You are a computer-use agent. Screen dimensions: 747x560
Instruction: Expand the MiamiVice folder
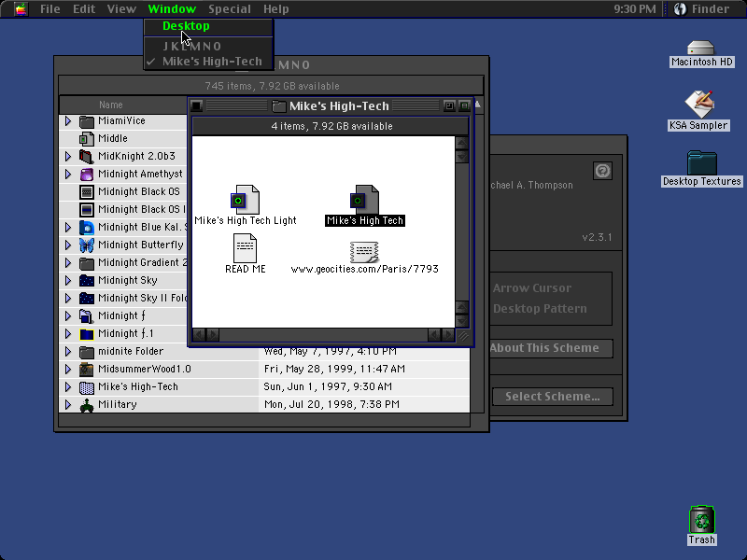[x=68, y=121]
